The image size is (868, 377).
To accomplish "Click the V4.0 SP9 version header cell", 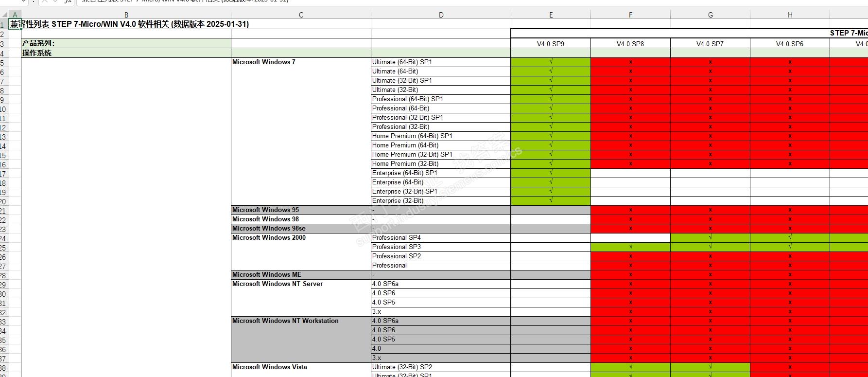I will point(551,44).
